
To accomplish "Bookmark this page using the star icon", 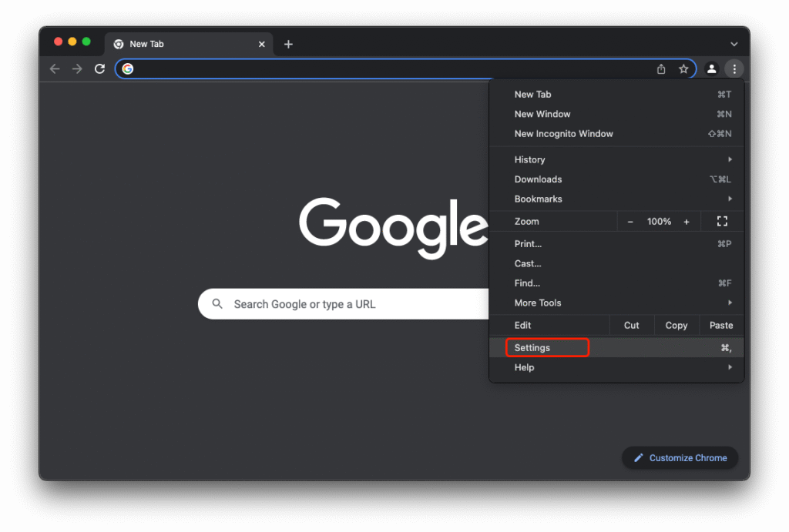I will click(684, 69).
